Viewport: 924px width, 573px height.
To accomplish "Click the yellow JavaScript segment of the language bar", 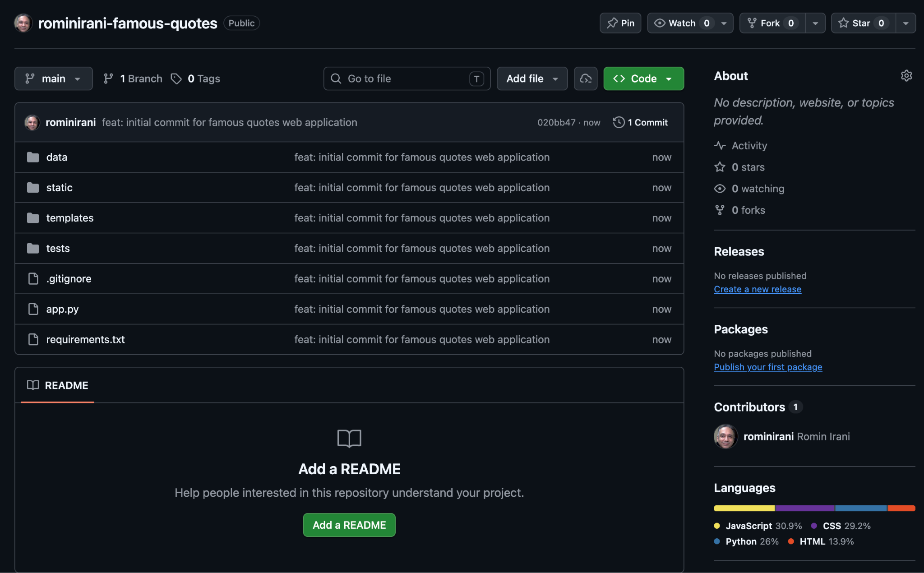I will [x=744, y=508].
